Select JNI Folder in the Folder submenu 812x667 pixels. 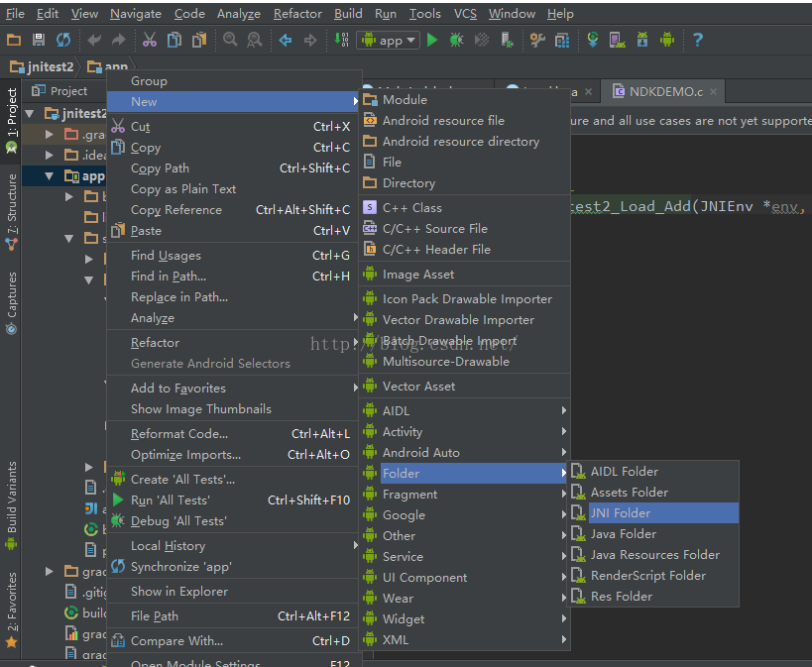[x=620, y=512]
